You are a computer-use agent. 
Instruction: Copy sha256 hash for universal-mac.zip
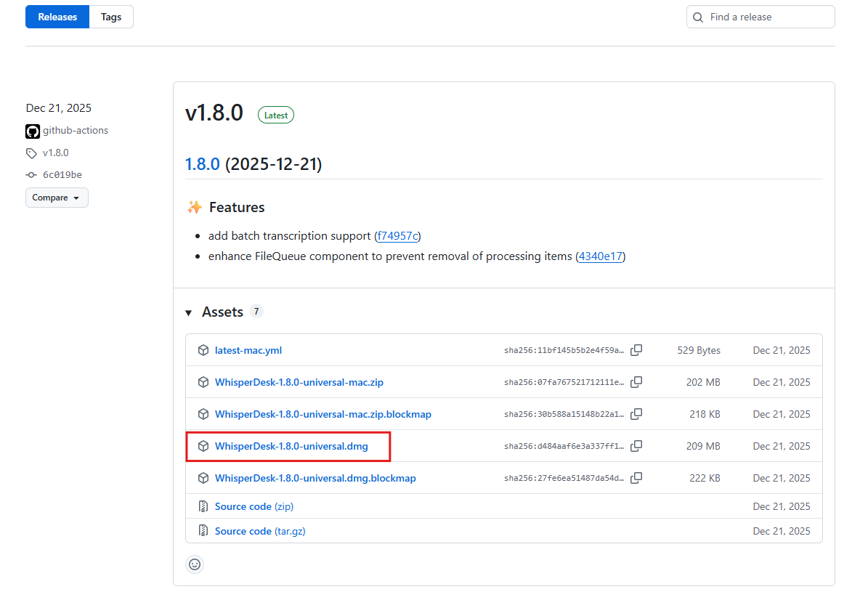(x=636, y=382)
